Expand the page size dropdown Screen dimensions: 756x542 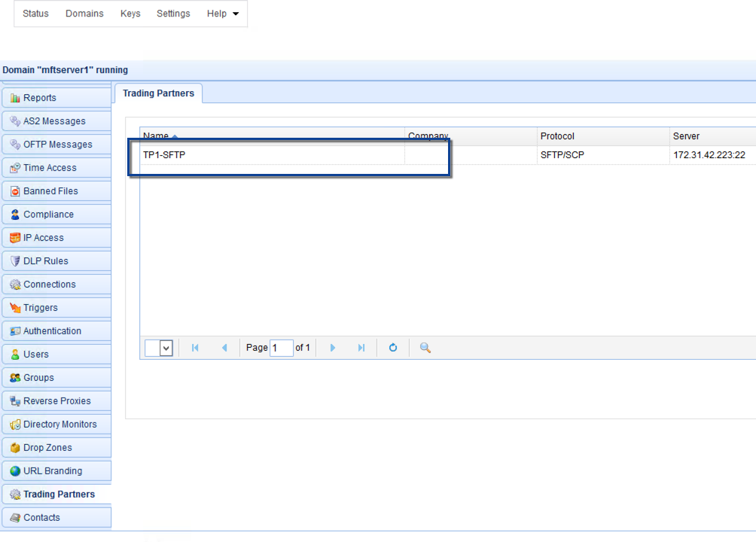[x=166, y=348]
